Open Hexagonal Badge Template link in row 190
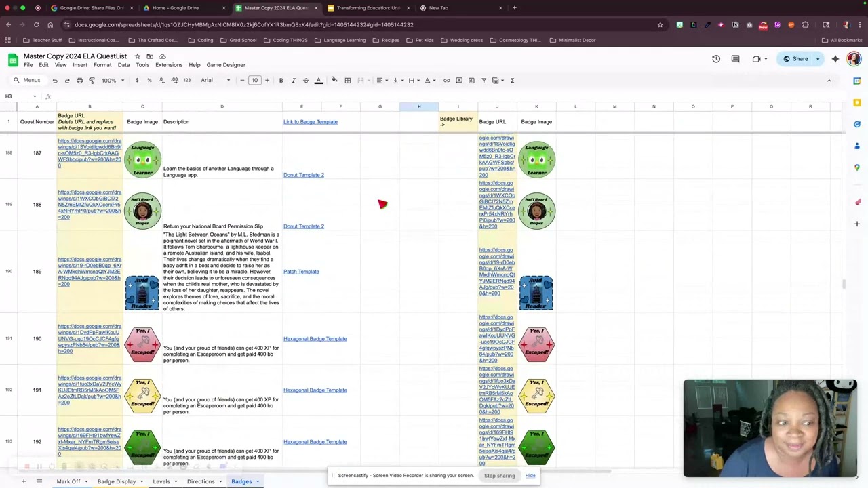868x488 pixels. pos(315,339)
